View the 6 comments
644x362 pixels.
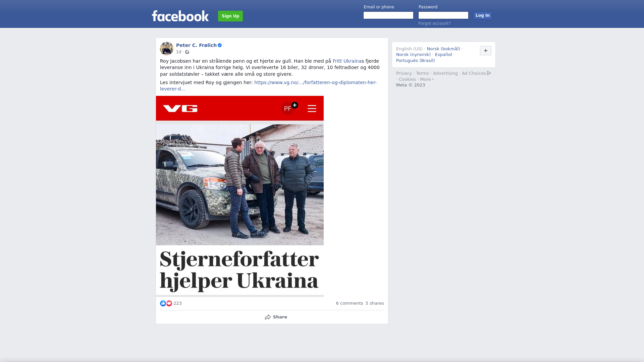[350, 303]
